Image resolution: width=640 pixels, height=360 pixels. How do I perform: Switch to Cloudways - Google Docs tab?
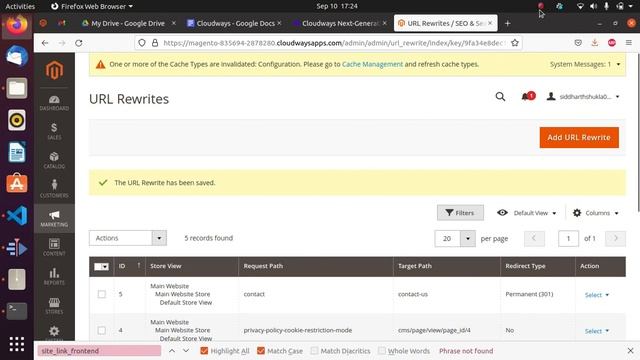(235, 24)
